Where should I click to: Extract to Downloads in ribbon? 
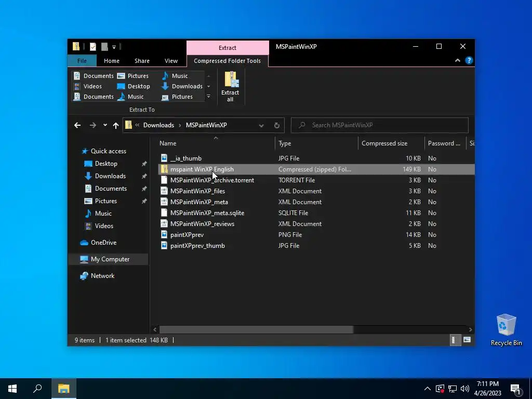[x=182, y=86]
